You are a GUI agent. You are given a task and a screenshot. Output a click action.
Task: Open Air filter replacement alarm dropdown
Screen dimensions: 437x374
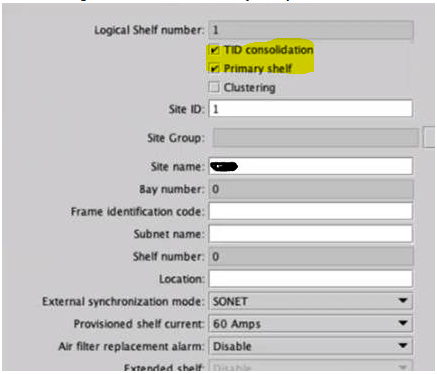click(311, 346)
